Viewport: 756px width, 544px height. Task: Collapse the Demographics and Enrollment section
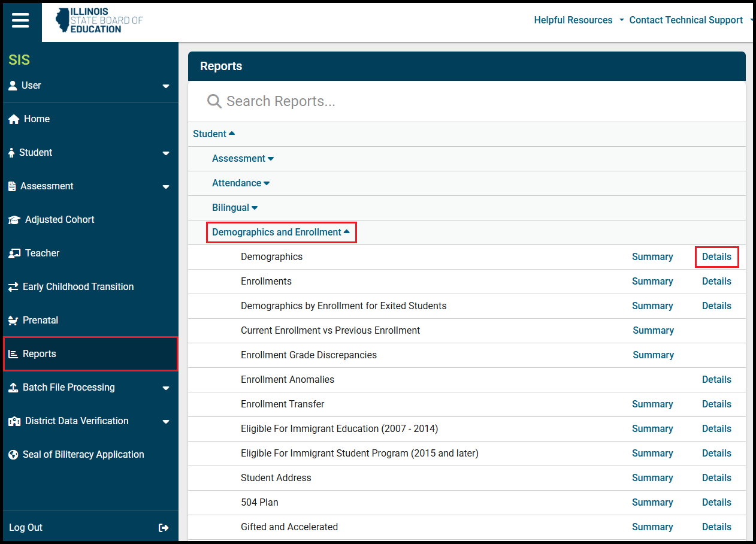point(281,232)
